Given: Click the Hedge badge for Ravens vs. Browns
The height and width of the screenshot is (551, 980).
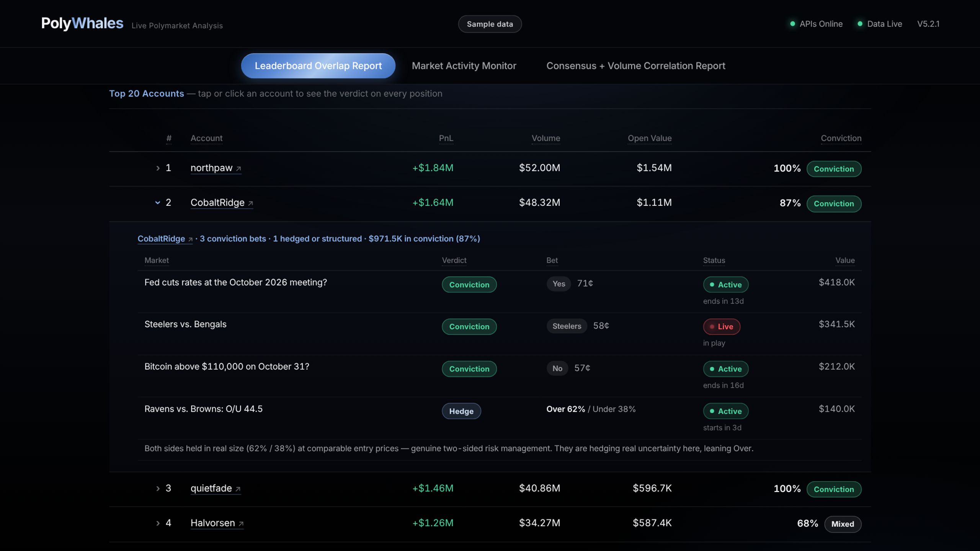Looking at the screenshot, I should (x=461, y=411).
